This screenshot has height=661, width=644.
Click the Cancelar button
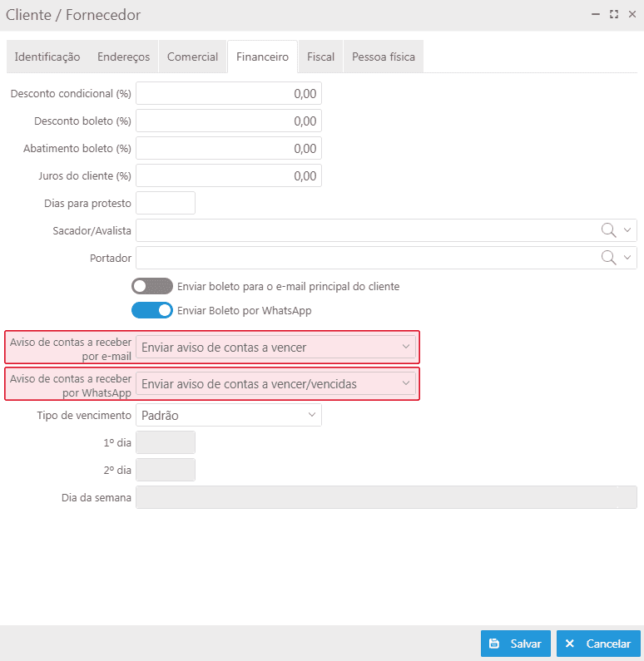tap(598, 644)
